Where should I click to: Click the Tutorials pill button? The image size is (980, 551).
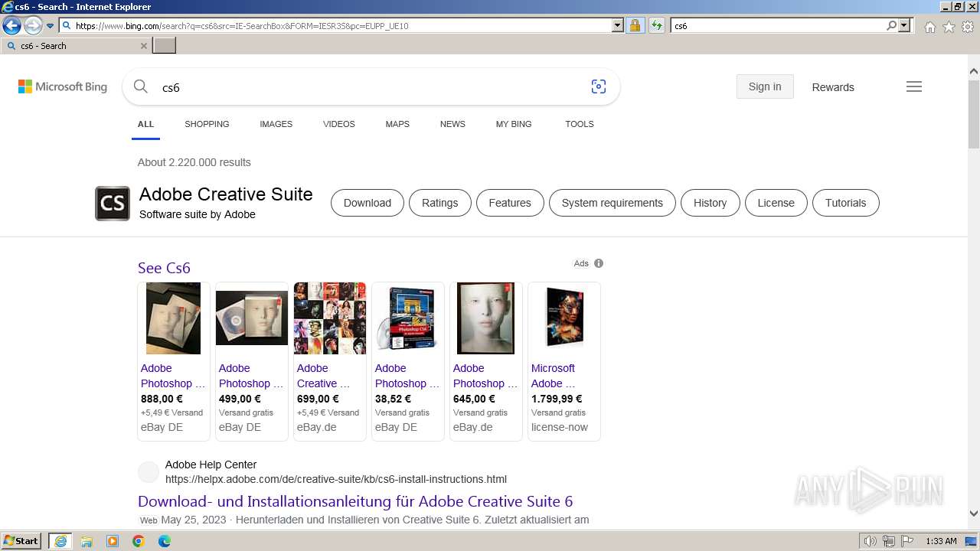point(845,203)
